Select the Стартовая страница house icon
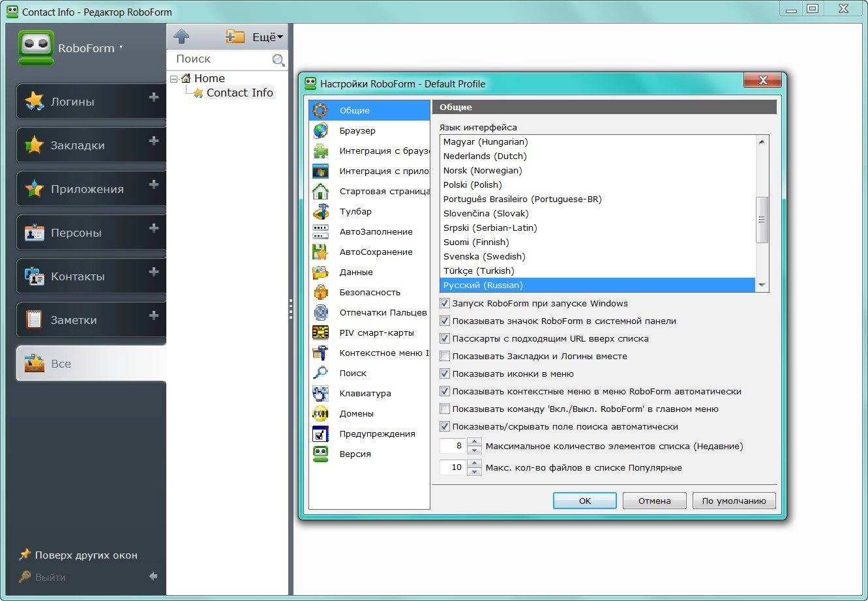The width and height of the screenshot is (868, 601). click(320, 191)
